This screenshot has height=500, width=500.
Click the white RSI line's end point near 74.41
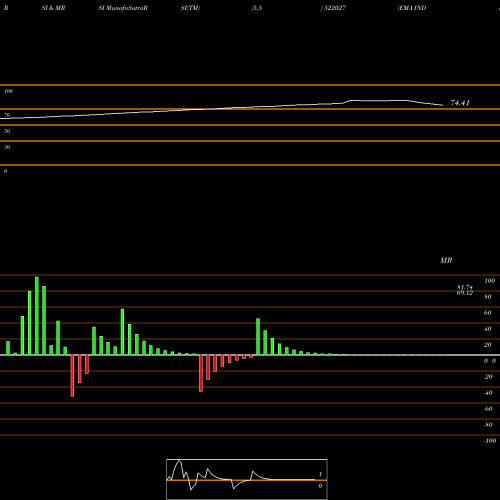click(443, 105)
